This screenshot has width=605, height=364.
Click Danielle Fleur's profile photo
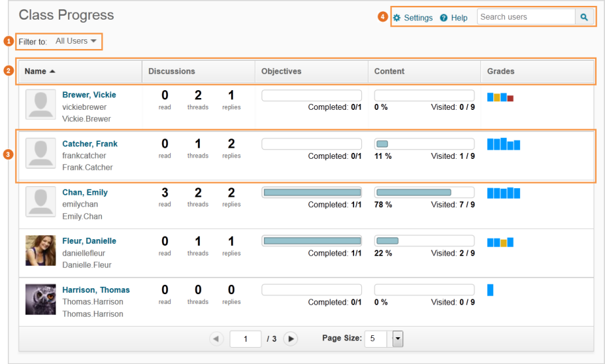(41, 250)
